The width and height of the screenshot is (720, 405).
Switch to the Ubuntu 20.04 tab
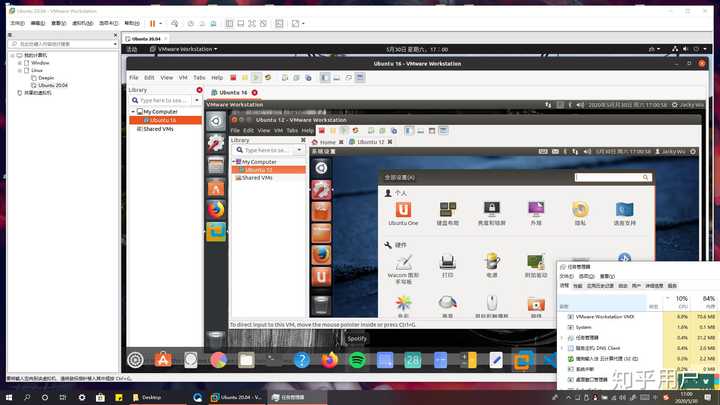pos(146,39)
